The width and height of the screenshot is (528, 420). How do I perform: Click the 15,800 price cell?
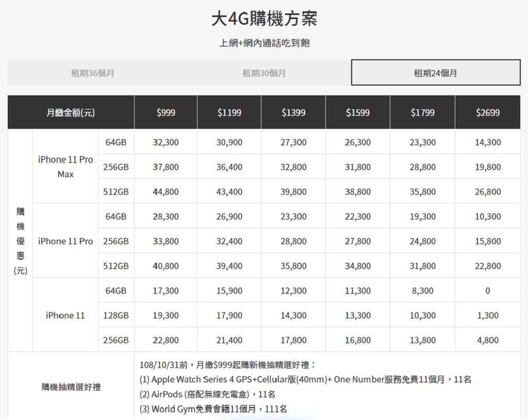pos(488,241)
